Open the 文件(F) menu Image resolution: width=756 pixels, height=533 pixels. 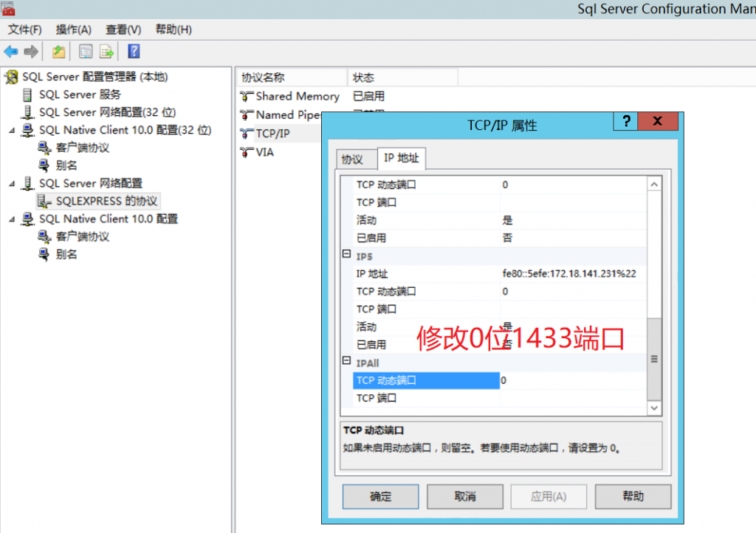tap(24, 30)
